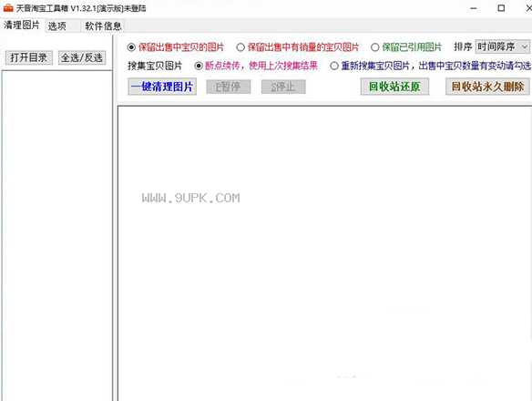The height and width of the screenshot is (401, 532).
Task: Switch to the 清理图片 tab
Action: pos(22,26)
